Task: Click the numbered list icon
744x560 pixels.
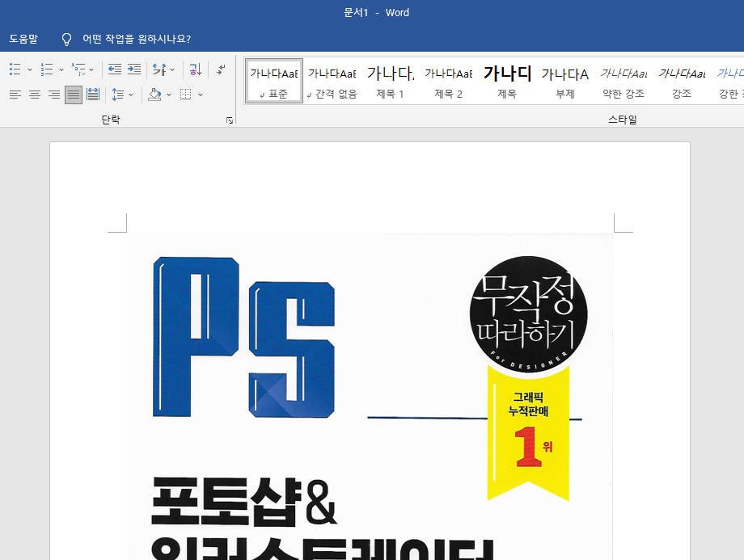Action: tap(47, 69)
